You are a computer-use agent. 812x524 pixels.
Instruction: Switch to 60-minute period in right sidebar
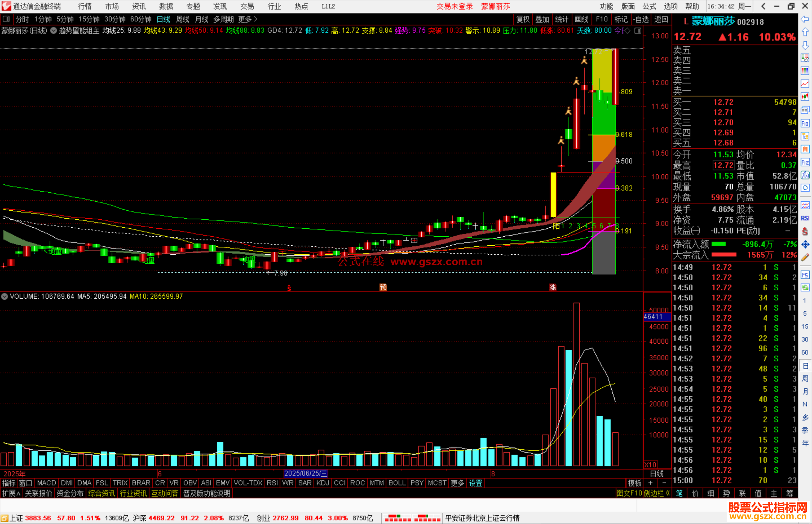[805, 352]
